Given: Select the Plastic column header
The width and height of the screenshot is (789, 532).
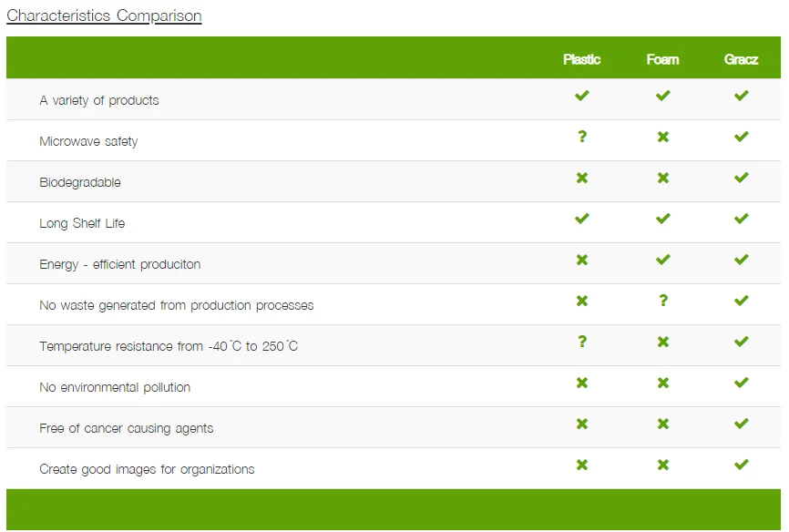Looking at the screenshot, I should 581,59.
